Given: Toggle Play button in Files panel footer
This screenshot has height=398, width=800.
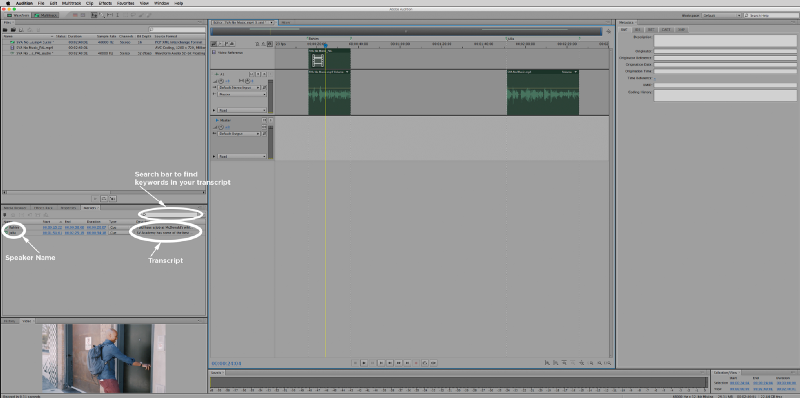Looking at the screenshot, I should pos(95,198).
